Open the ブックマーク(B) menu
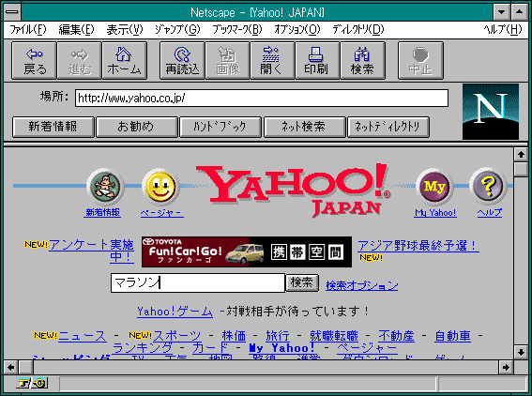The image size is (532, 396). [237, 30]
